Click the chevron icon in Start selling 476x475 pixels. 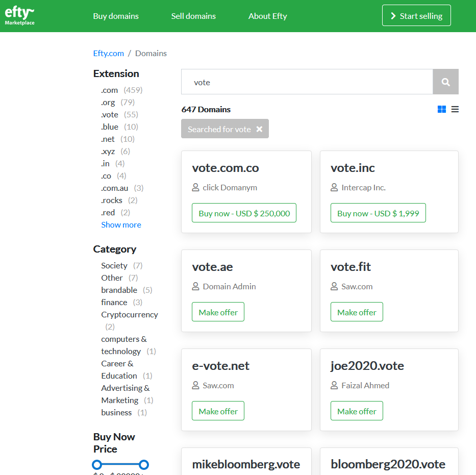(x=393, y=16)
